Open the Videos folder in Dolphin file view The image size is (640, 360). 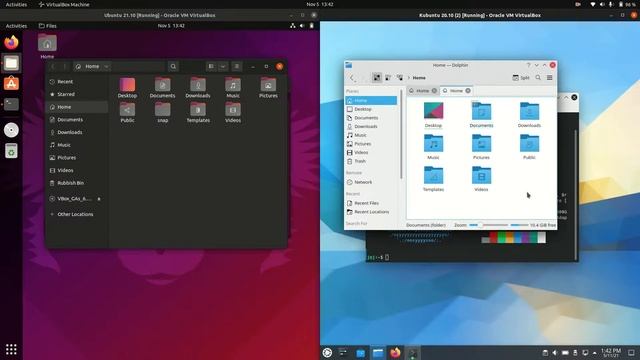[x=481, y=179]
